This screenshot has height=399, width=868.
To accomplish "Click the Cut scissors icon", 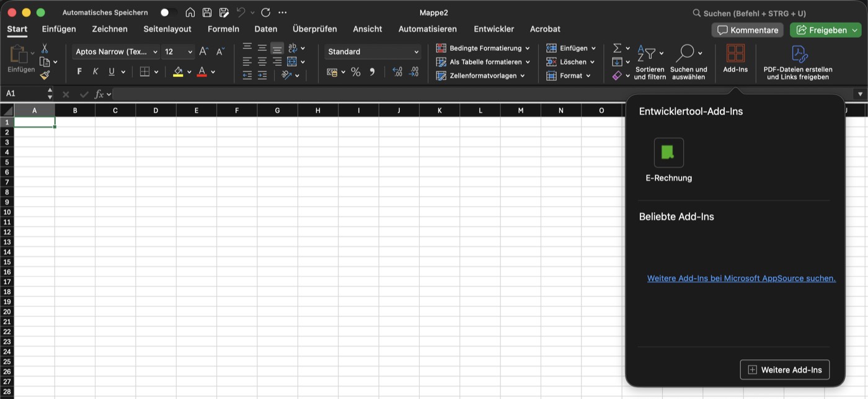I will pos(45,48).
